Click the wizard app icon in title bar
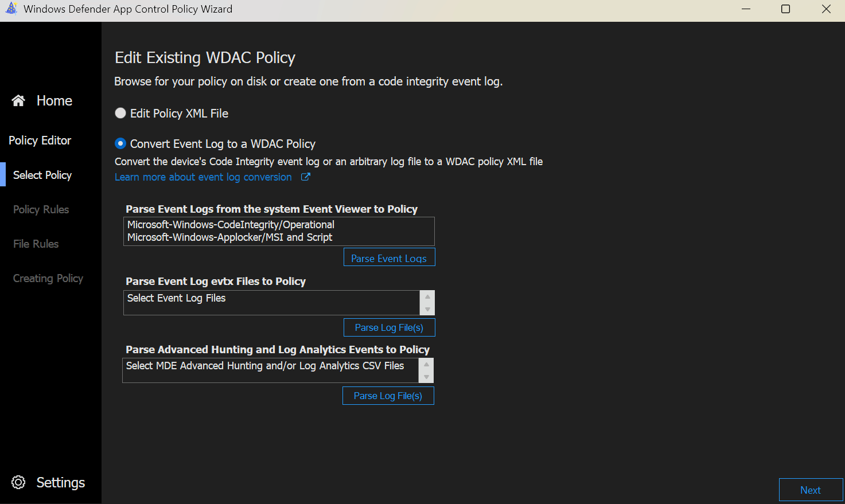 click(x=11, y=9)
